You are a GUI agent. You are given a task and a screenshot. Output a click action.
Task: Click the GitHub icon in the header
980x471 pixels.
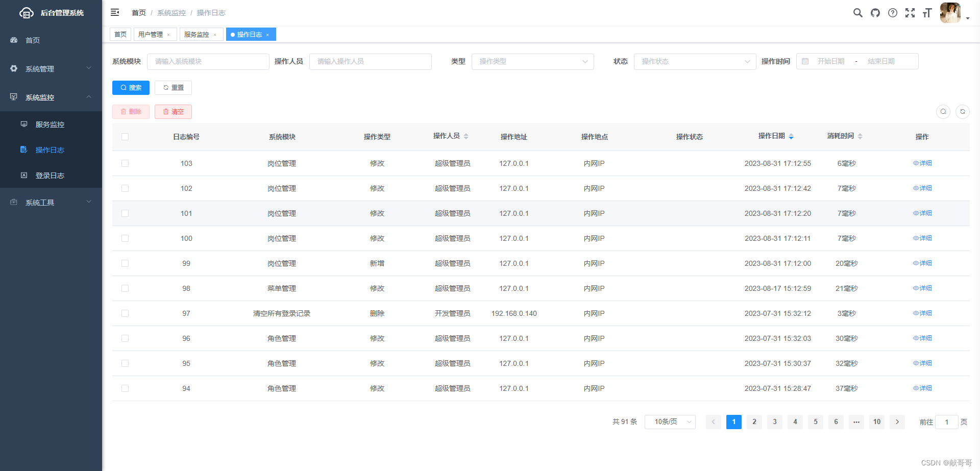875,13
